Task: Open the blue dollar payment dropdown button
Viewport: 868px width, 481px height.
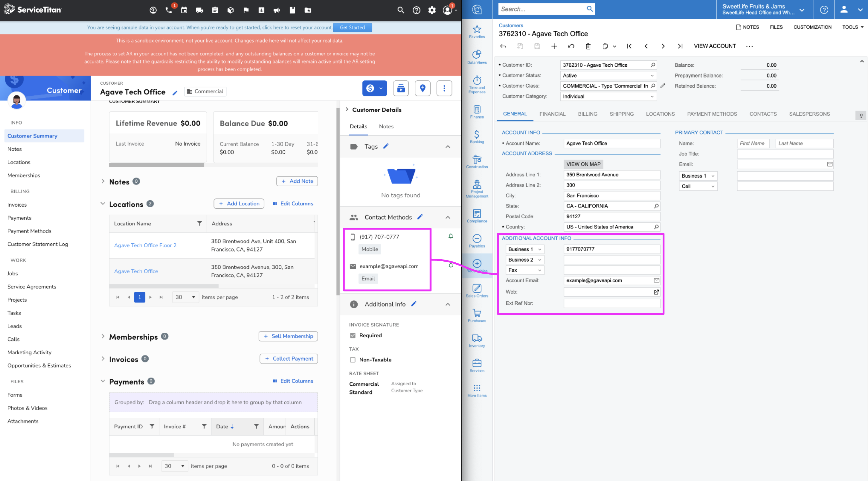Action: coord(374,88)
